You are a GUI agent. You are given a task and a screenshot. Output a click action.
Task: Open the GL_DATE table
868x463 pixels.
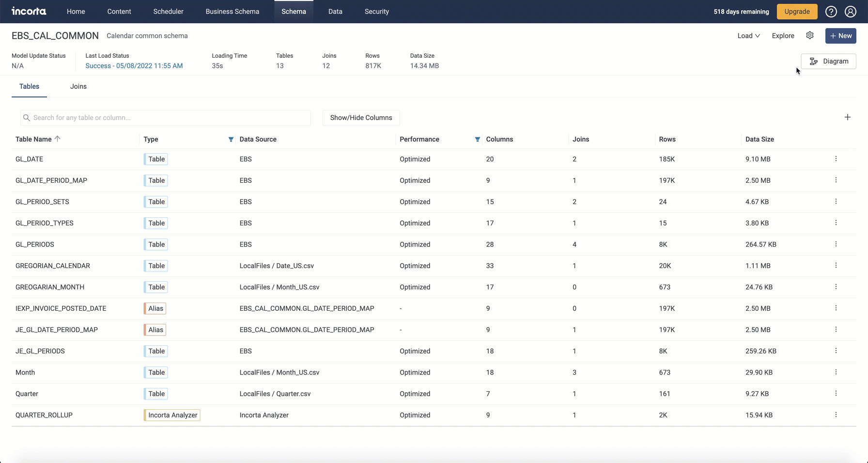(x=29, y=159)
